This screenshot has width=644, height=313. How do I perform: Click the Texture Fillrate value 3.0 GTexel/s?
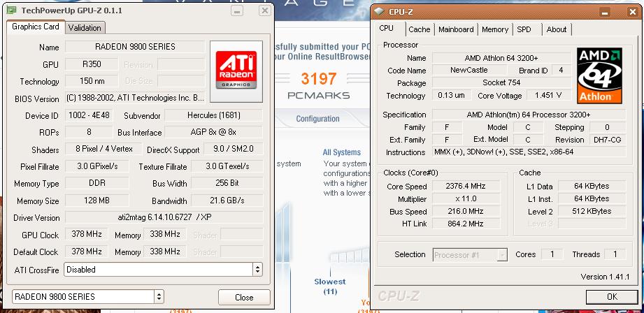click(x=227, y=166)
